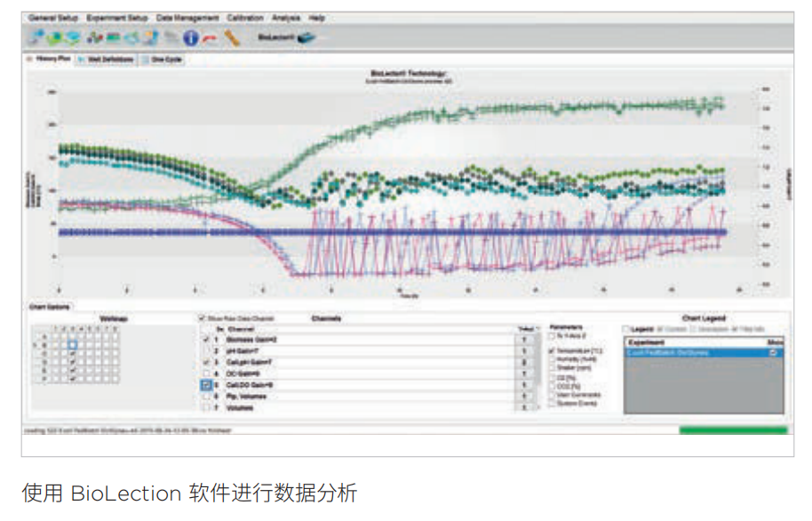This screenshot has width=812, height=521.
Task: Click Y-Axis value for Cal.pH channel row
Action: click(524, 363)
